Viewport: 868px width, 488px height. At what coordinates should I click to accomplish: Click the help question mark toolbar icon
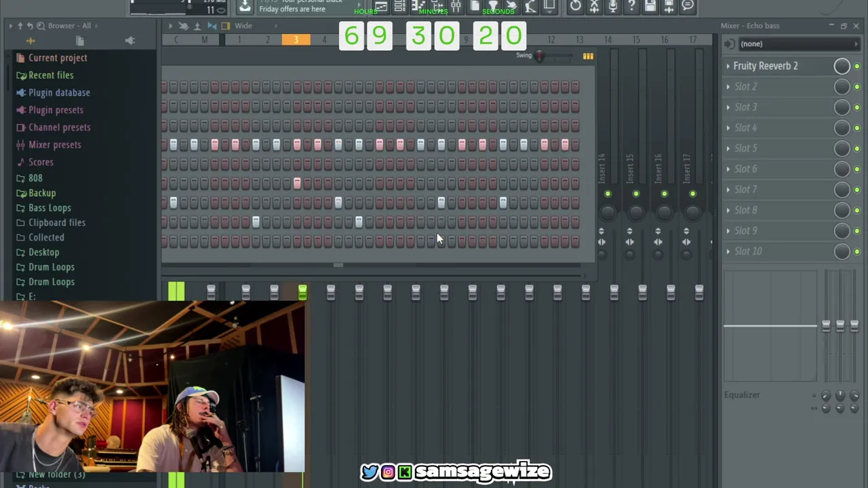click(631, 6)
